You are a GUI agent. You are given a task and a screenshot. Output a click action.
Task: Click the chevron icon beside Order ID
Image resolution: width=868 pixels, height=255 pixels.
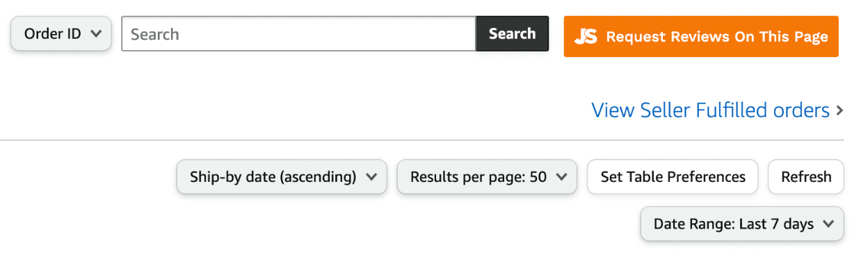96,33
